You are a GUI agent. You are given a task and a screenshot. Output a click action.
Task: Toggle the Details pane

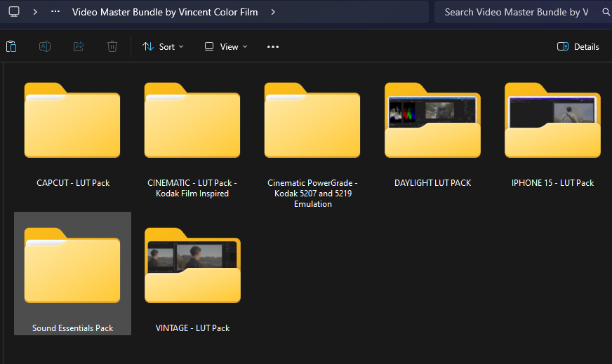(x=578, y=46)
